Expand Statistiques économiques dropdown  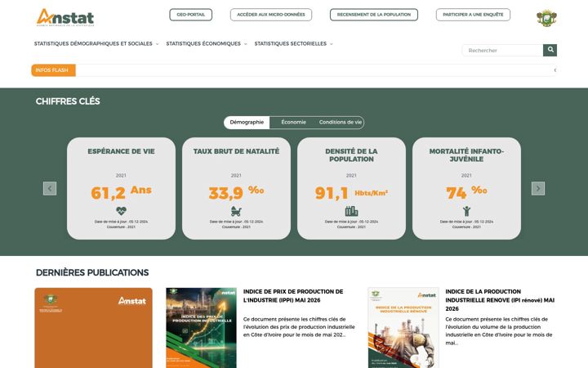207,43
